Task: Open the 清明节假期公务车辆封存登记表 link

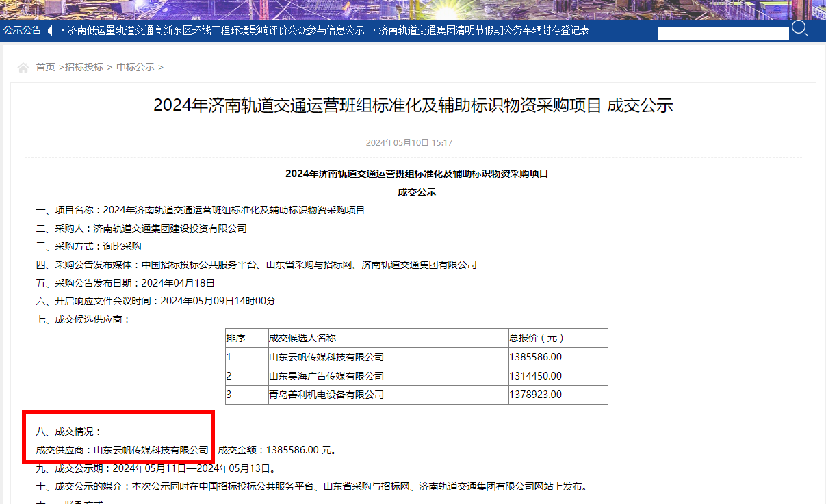Action: pyautogui.click(x=480, y=31)
